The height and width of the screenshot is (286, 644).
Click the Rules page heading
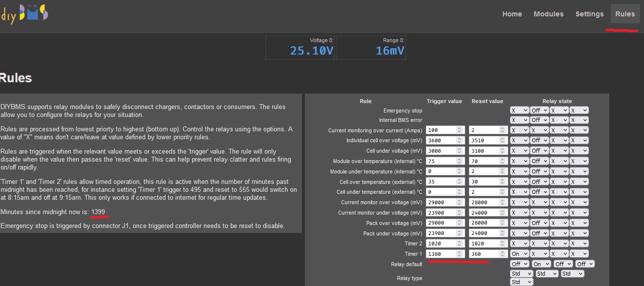click(x=16, y=78)
